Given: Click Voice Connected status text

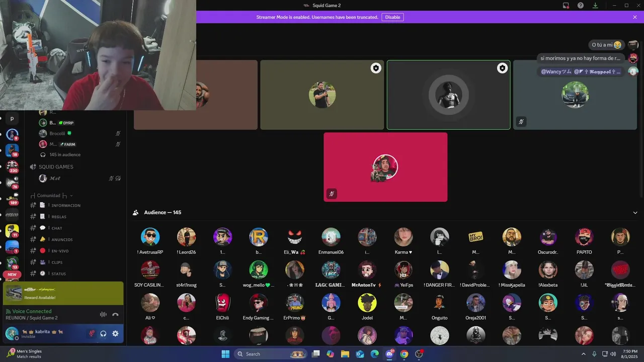Looking at the screenshot, I should click(32, 311).
